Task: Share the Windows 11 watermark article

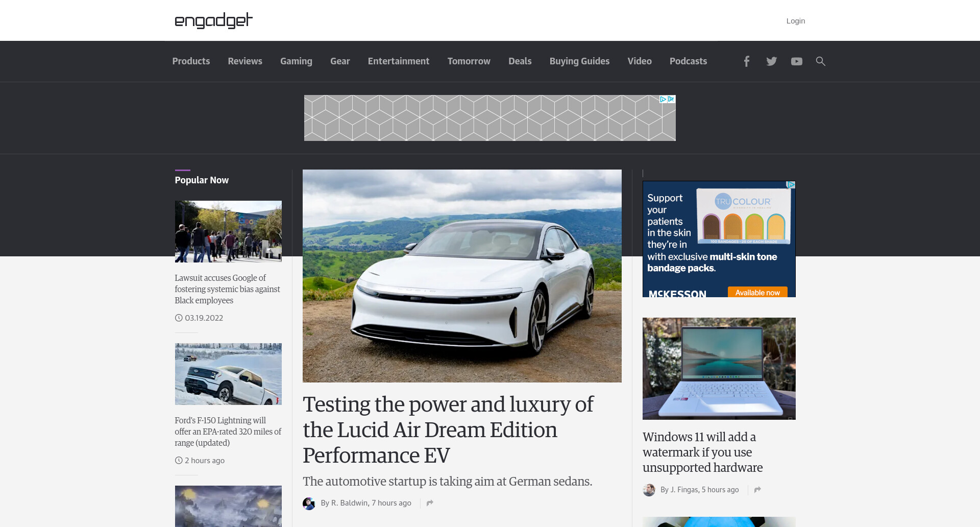Action: point(757,490)
